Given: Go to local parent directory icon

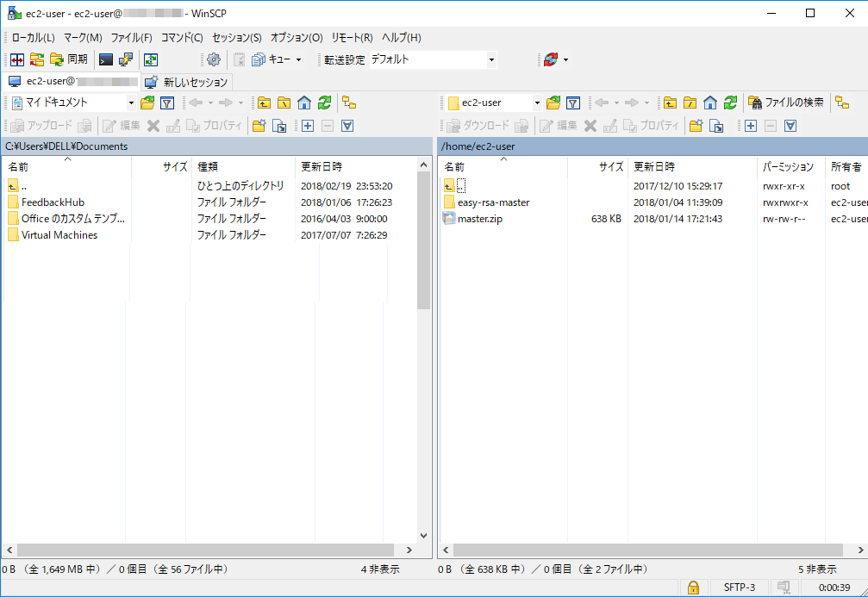Looking at the screenshot, I should (x=264, y=103).
